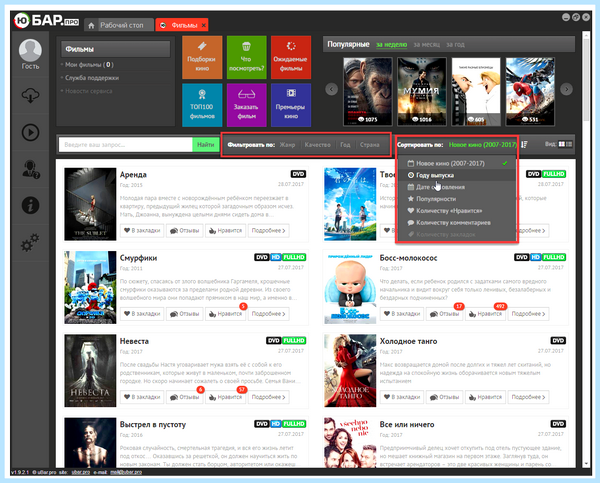Show next popular films arrow
The image size is (600, 483).
click(566, 89)
